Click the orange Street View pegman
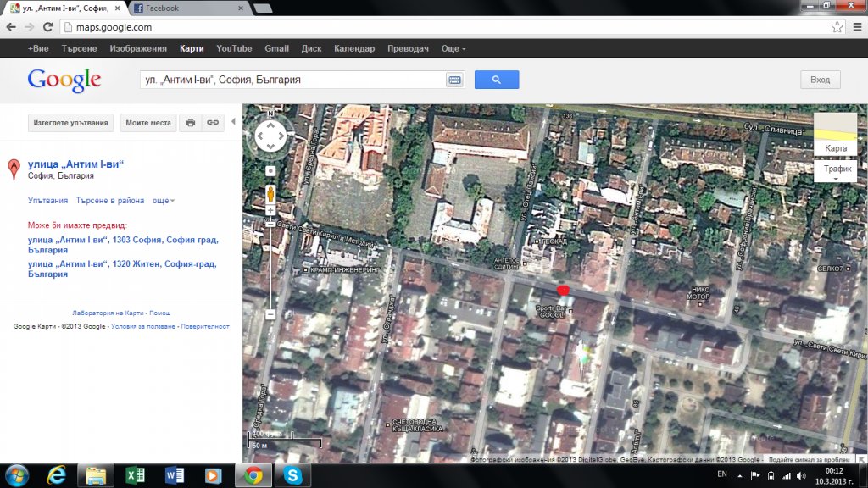The image size is (868, 488). click(x=270, y=193)
